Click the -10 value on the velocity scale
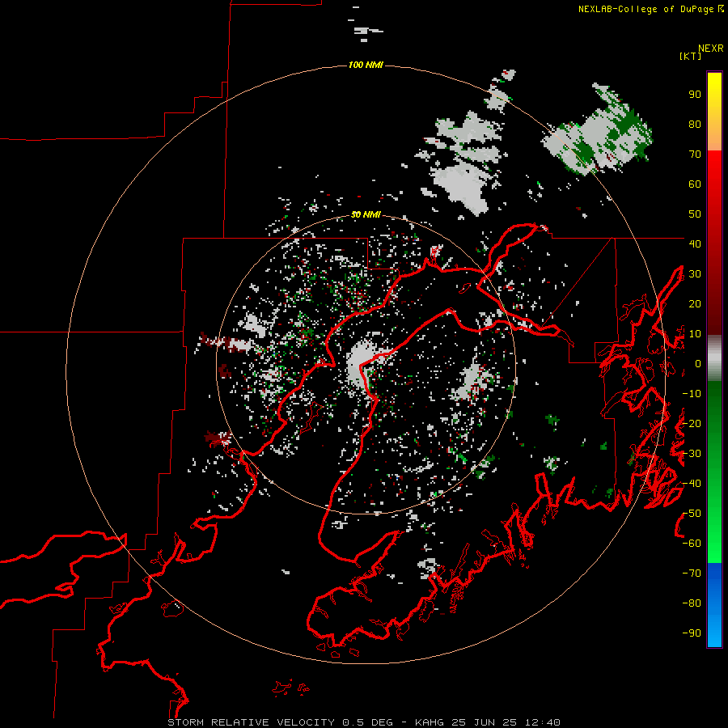 [692, 394]
